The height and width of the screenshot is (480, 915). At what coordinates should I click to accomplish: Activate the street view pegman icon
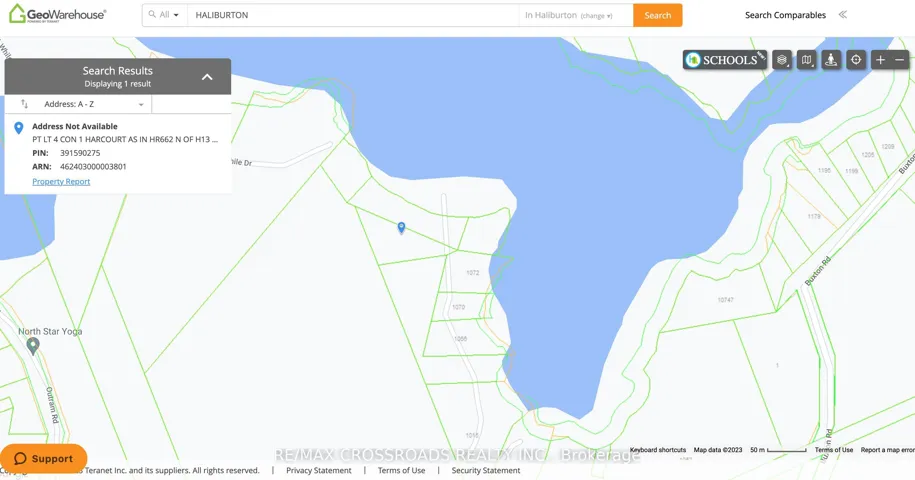tap(831, 59)
